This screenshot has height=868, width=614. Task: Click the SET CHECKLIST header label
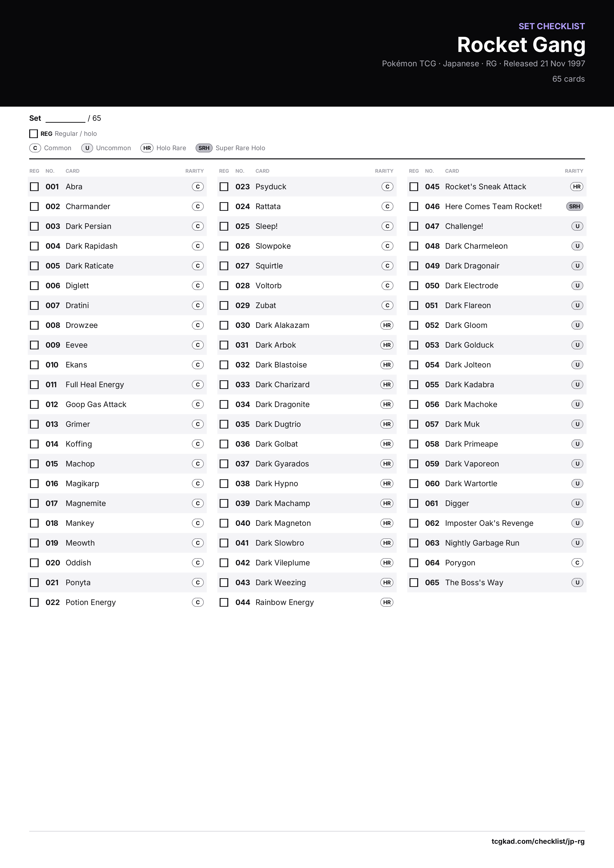click(x=552, y=26)
